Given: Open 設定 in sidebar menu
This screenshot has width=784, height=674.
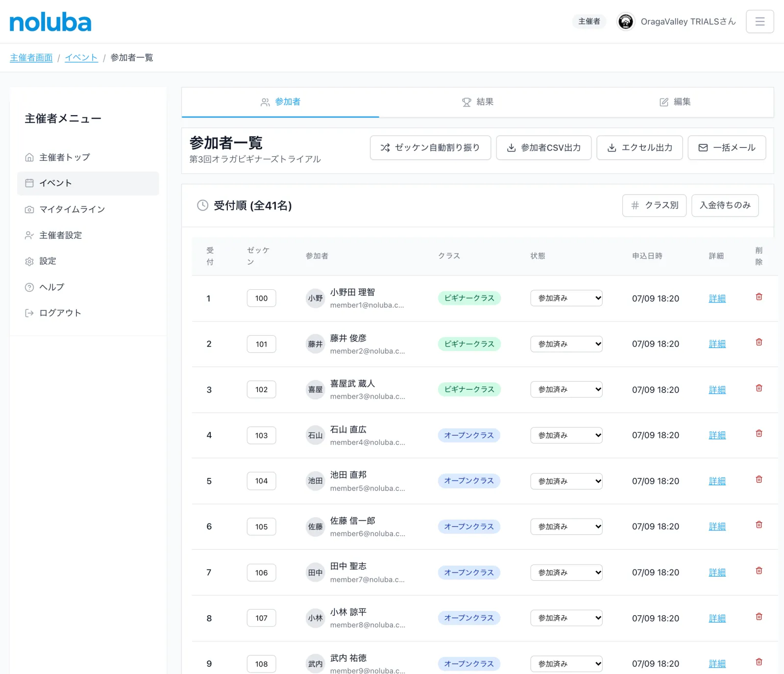Looking at the screenshot, I should [88, 261].
